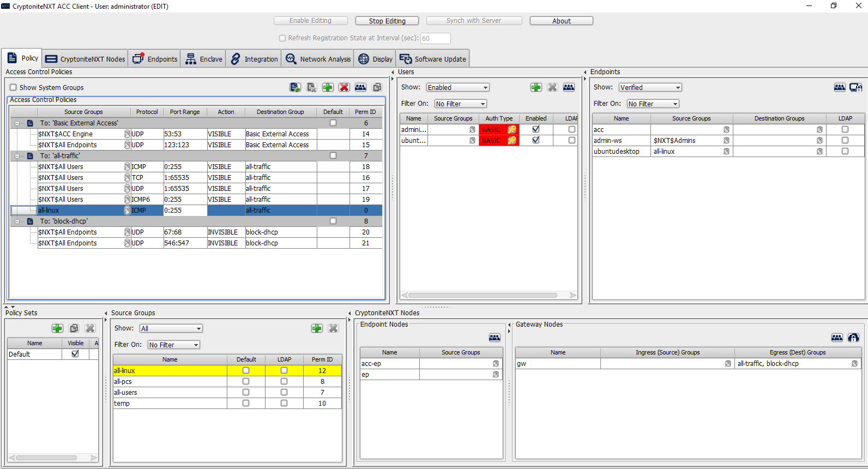Switch to the CryptoniteNXT Nodes tab
This screenshot has width=868, height=469.
pyautogui.click(x=85, y=59)
